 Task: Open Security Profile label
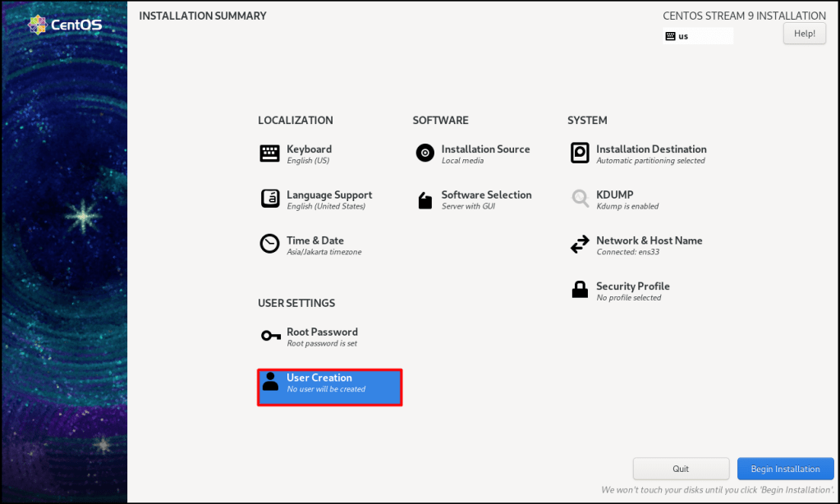[x=633, y=286]
